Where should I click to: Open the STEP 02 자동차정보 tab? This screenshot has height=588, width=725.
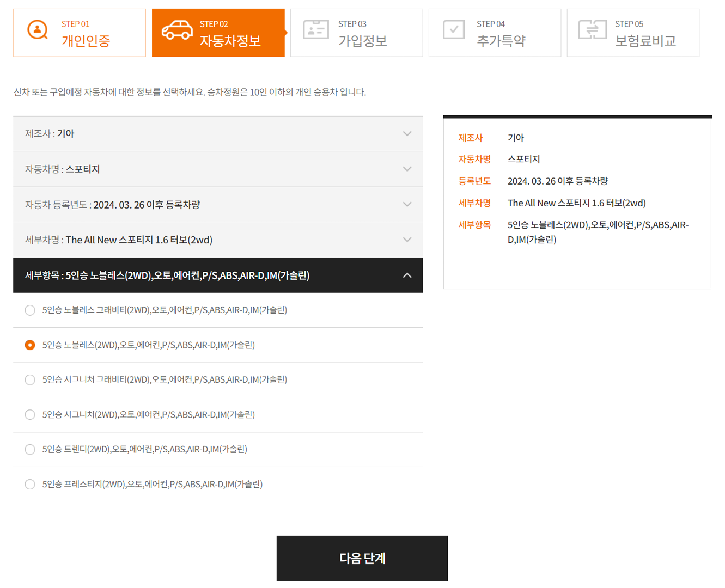pos(218,33)
